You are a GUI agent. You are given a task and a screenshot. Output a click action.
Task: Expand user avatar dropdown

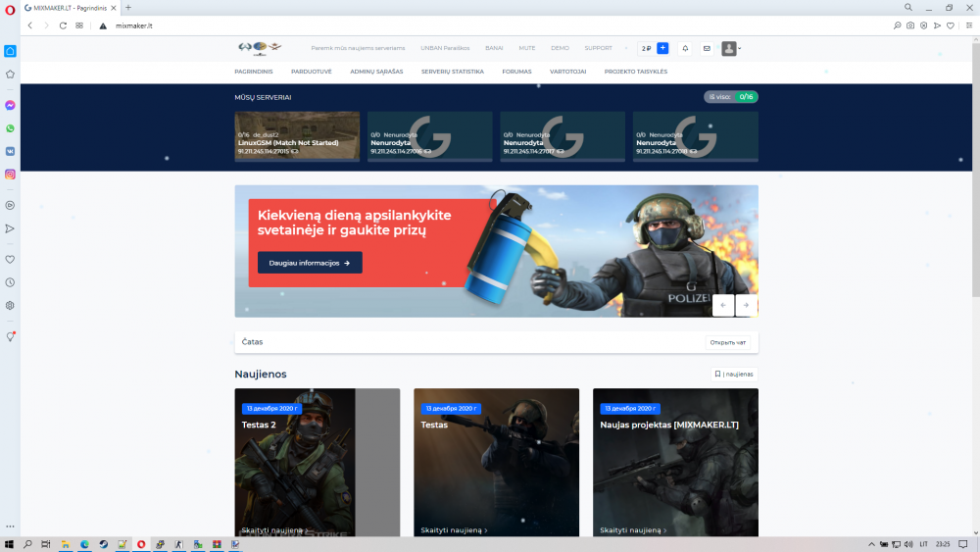click(x=731, y=48)
